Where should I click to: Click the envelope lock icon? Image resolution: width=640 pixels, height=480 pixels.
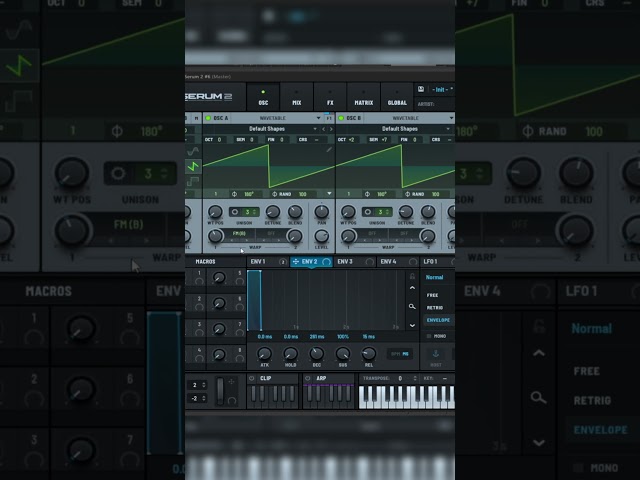pos(412,276)
